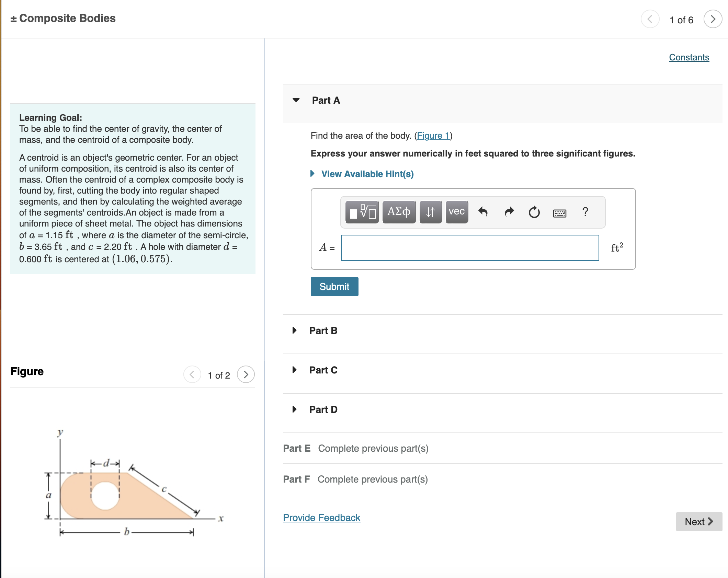
Task: Open the help question mark icon
Action: click(x=585, y=212)
